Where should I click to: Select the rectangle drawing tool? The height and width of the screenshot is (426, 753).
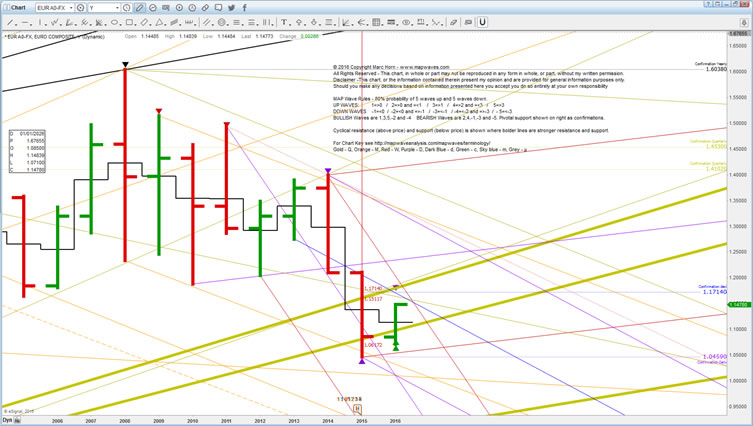[129, 21]
